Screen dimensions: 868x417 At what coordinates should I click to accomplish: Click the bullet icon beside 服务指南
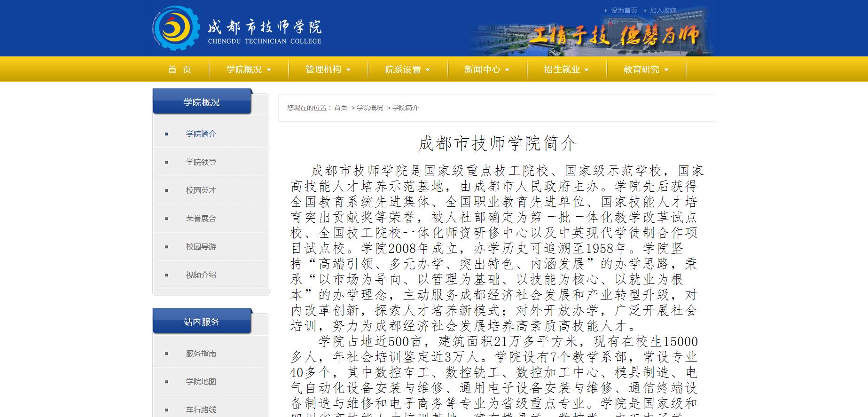(166, 354)
